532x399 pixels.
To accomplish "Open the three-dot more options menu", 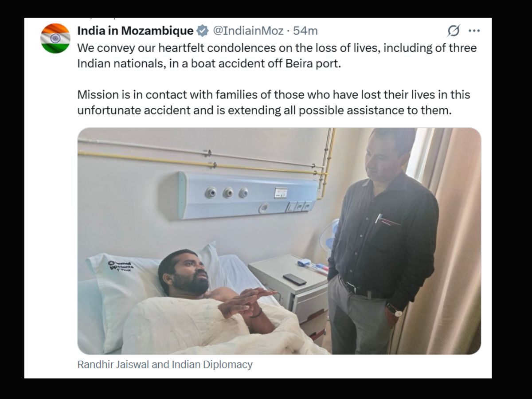I will (474, 31).
